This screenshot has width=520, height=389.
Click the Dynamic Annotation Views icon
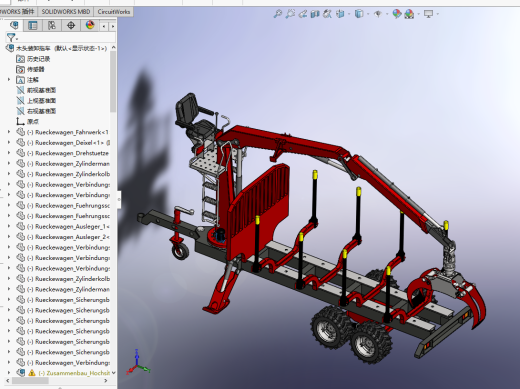327,14
